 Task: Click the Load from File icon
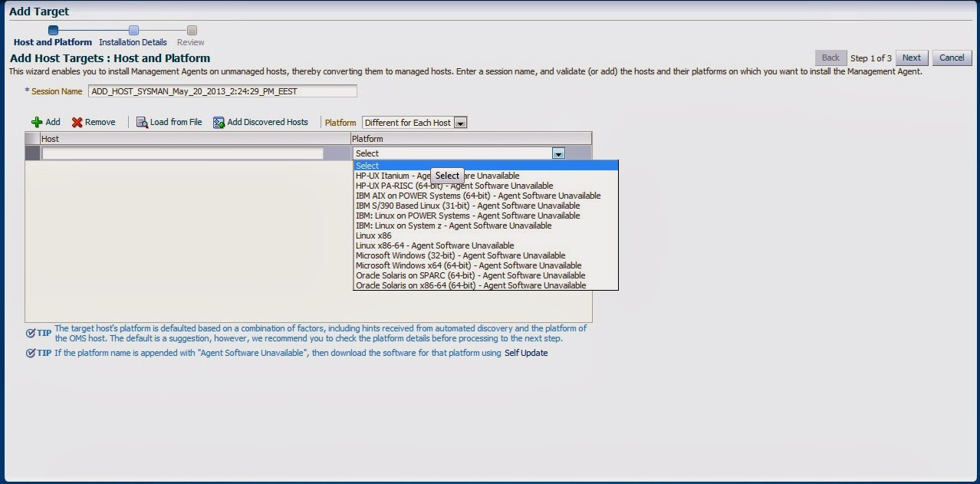tap(142, 123)
